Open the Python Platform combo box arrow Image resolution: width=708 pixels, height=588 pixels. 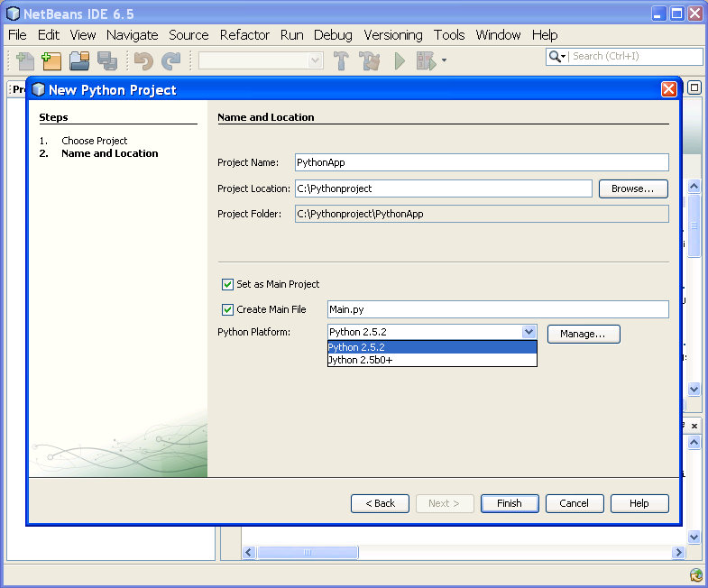click(529, 332)
